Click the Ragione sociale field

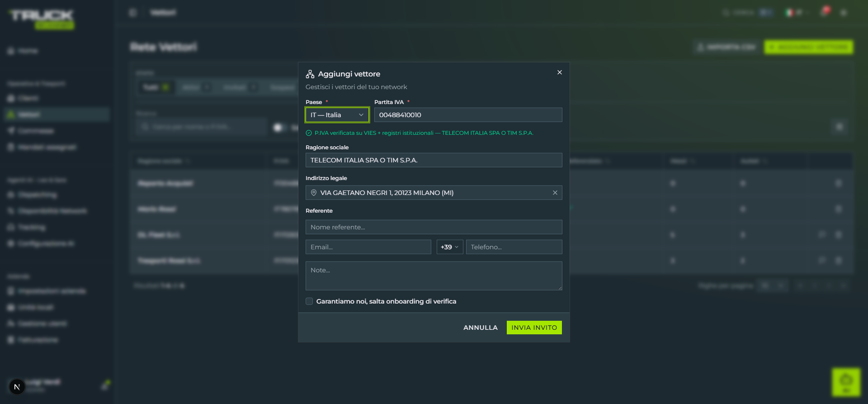pos(434,160)
